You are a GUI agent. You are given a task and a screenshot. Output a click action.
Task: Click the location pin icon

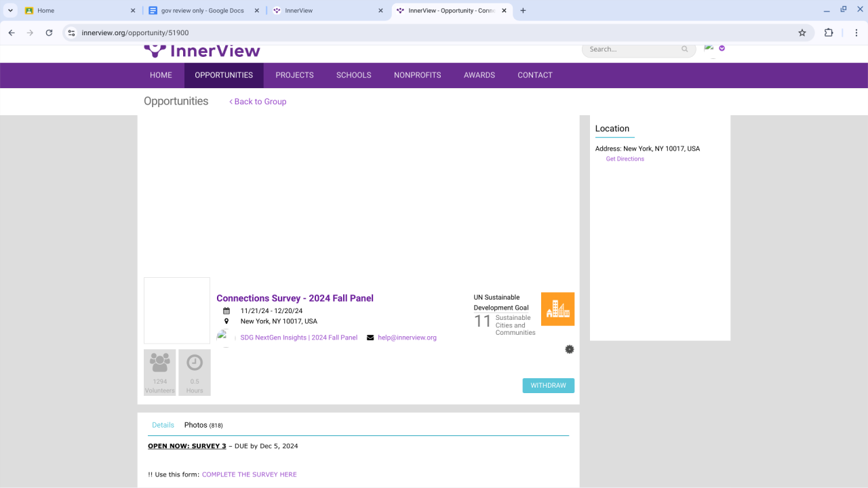pos(226,321)
